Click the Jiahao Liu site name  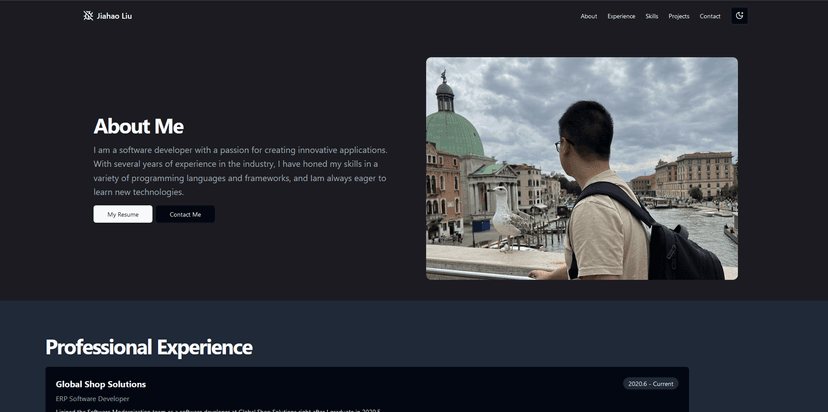click(114, 16)
